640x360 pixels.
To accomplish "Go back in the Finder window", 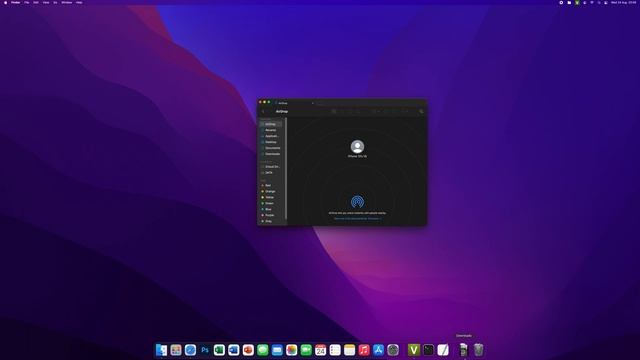I will pyautogui.click(x=263, y=111).
